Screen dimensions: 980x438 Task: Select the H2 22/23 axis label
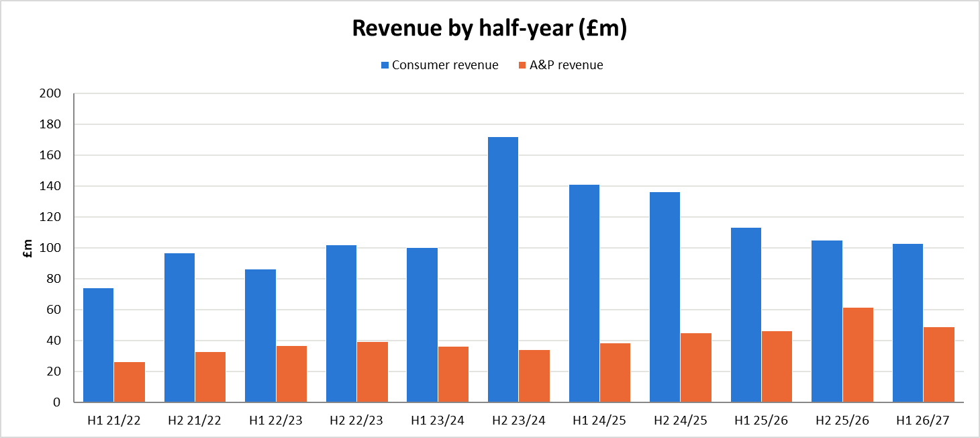[x=356, y=421]
